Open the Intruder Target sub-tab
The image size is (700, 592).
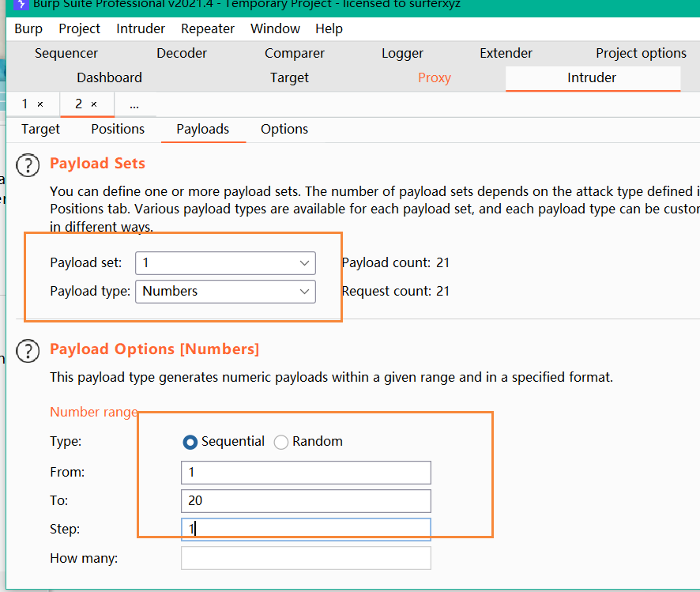(x=40, y=129)
